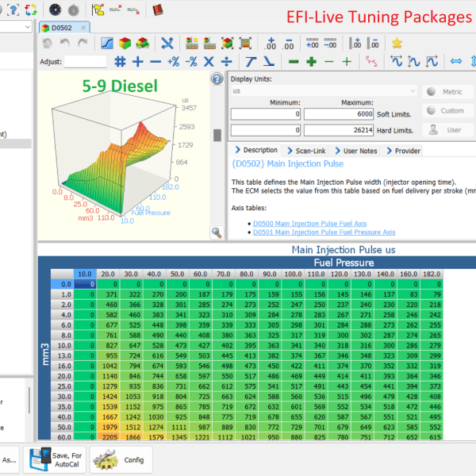
Task: Click the blue crossed-arrows axis icon
Action: coord(167,44)
